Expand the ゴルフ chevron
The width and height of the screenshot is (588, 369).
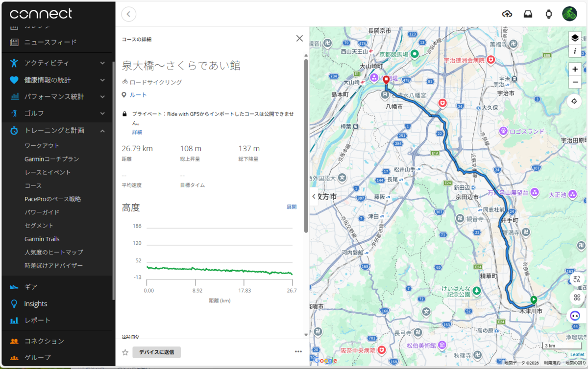coord(102,114)
